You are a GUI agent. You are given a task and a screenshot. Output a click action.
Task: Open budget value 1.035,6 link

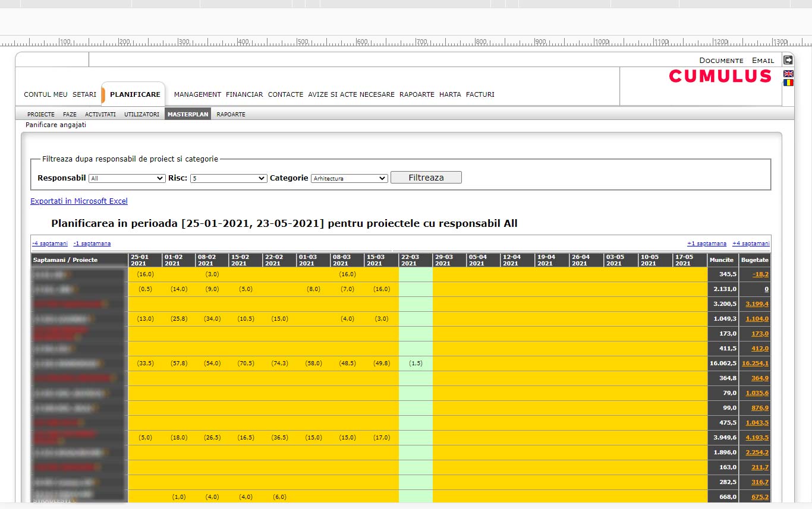[x=757, y=393]
